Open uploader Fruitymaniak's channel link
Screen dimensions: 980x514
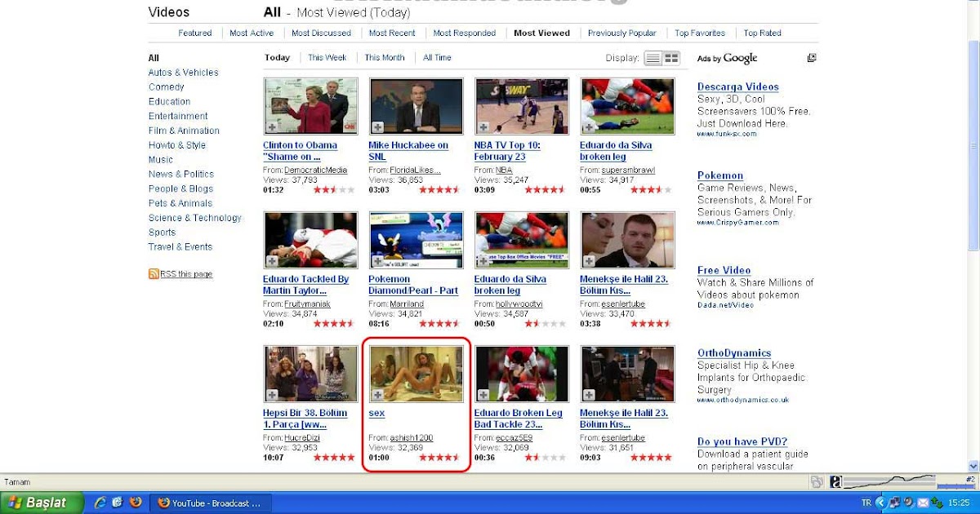point(307,304)
